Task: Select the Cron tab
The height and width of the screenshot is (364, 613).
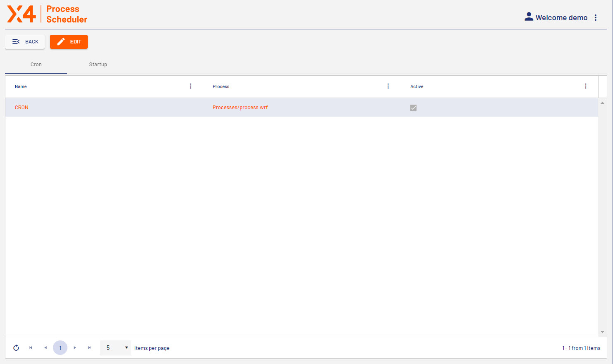Action: [36, 65]
